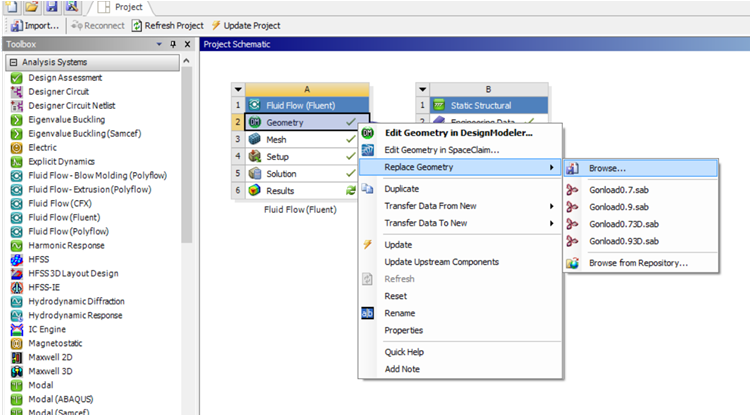
Task: Switch to the Project tab
Action: coord(120,7)
